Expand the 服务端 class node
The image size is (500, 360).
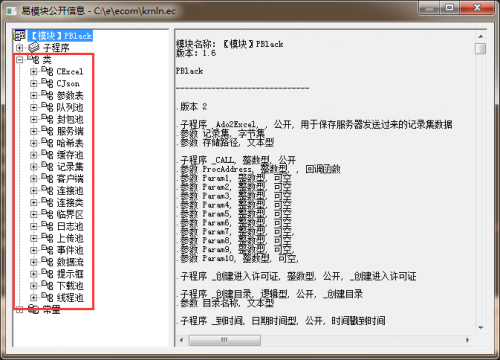33,131
